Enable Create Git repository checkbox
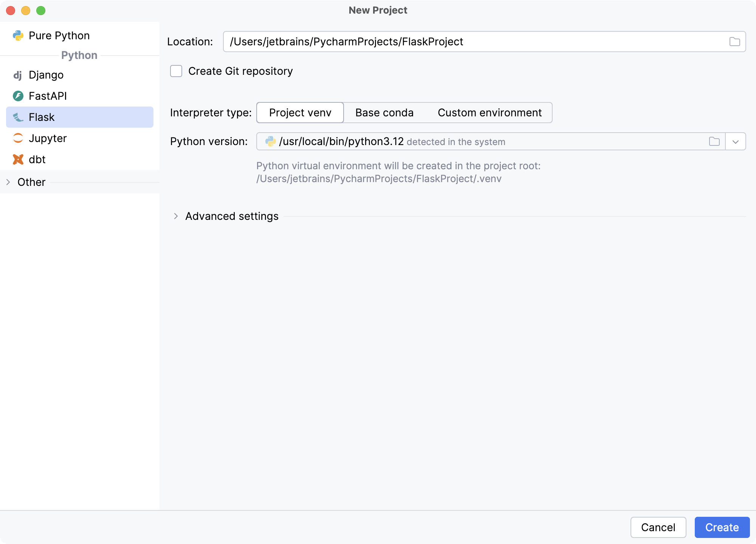Image resolution: width=756 pixels, height=544 pixels. (176, 71)
